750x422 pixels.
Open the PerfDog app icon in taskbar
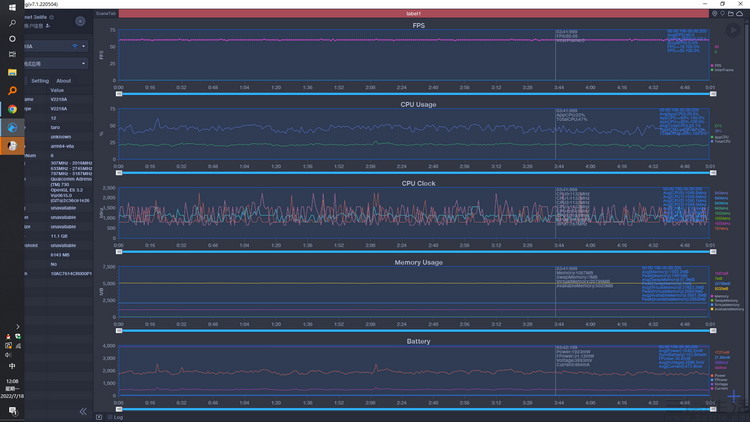12,128
